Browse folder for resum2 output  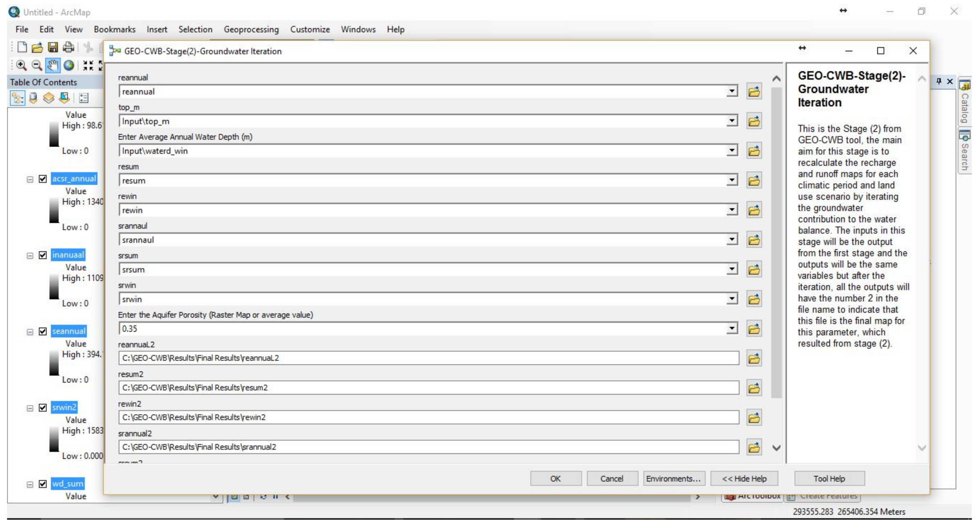pyautogui.click(x=753, y=388)
